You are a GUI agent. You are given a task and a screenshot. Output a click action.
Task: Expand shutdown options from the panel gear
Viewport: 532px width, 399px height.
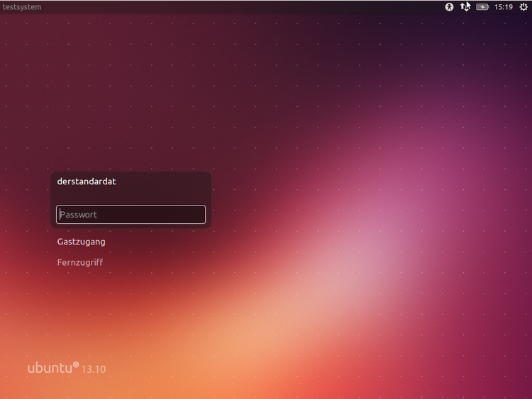[x=523, y=7]
